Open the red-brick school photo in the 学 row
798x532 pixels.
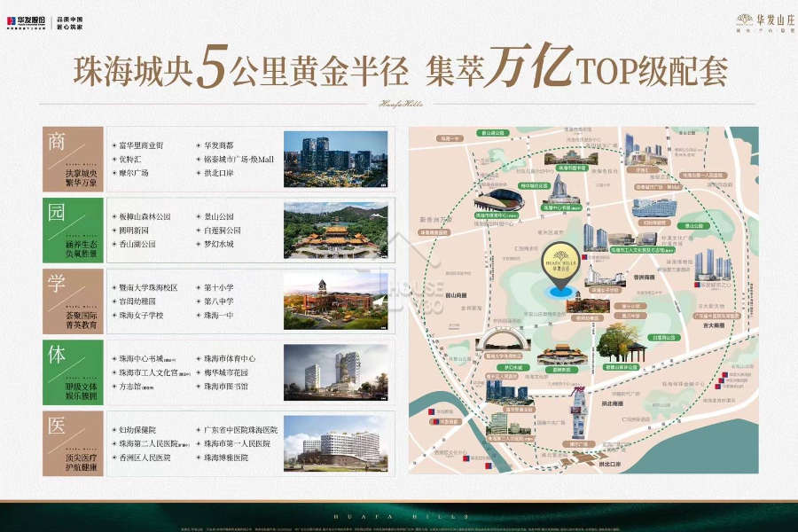point(336,301)
